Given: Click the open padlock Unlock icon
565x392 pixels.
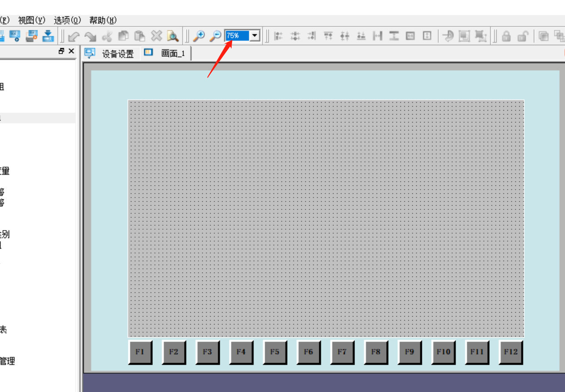Looking at the screenshot, I should click(523, 36).
